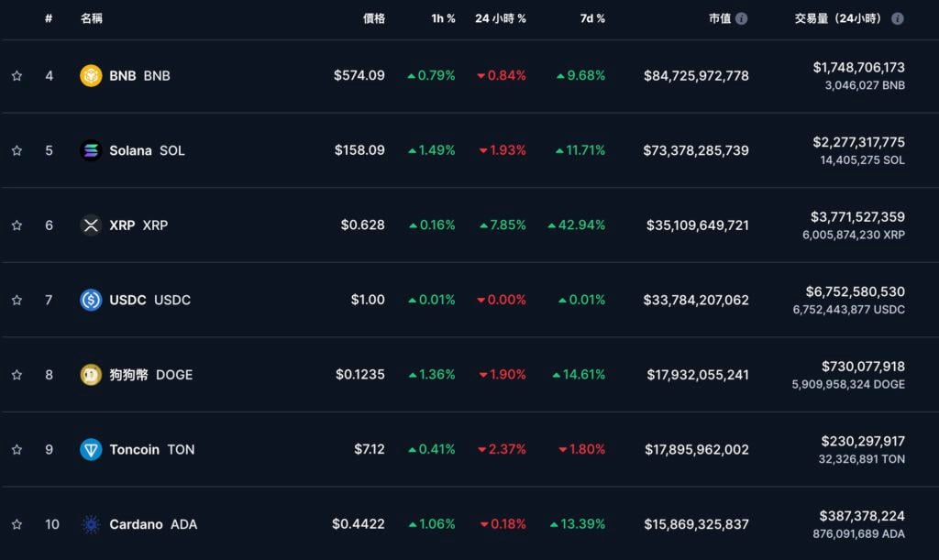This screenshot has height=560, width=939.
Task: Click the Cardano logo icon
Action: pyautogui.click(x=91, y=524)
